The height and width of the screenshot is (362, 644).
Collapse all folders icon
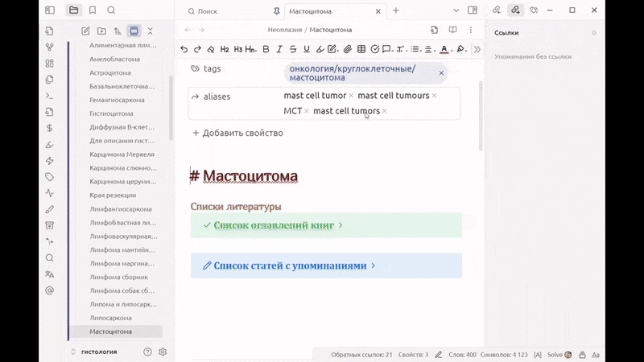(150, 31)
